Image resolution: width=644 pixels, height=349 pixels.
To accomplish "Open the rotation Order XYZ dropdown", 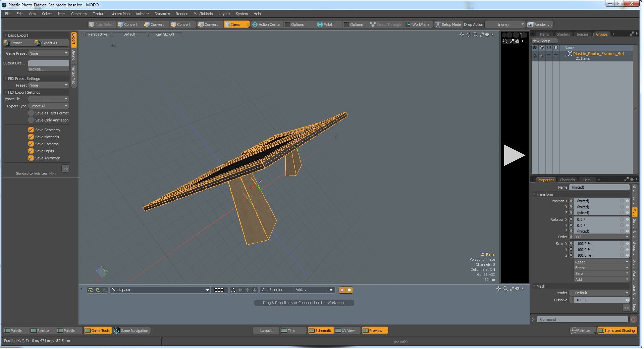I will pyautogui.click(x=602, y=237).
